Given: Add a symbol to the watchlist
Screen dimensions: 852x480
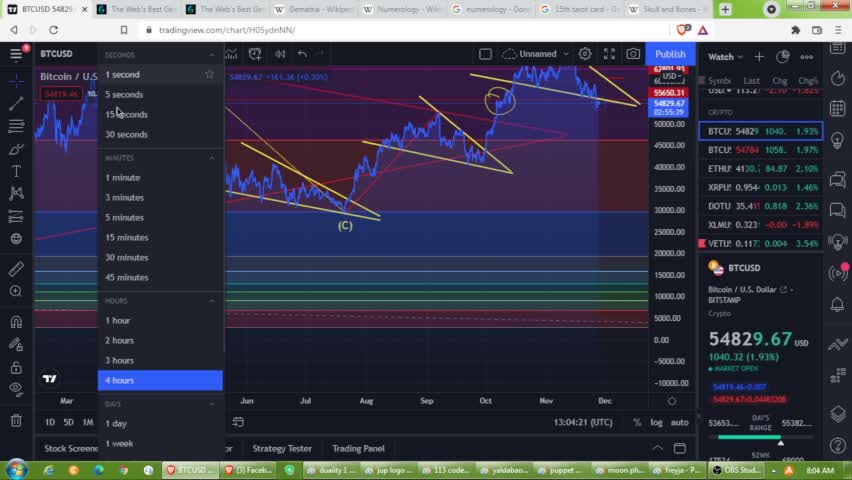Looking at the screenshot, I should tap(759, 57).
